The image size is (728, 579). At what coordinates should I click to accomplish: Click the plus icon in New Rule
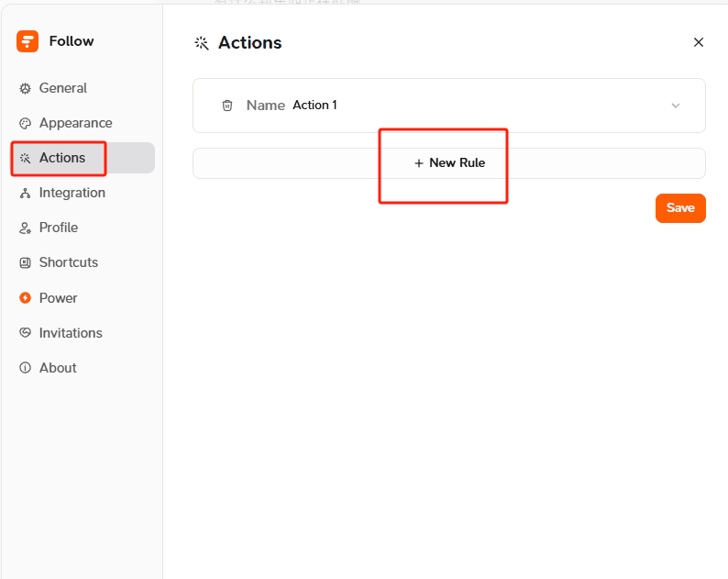pos(419,163)
